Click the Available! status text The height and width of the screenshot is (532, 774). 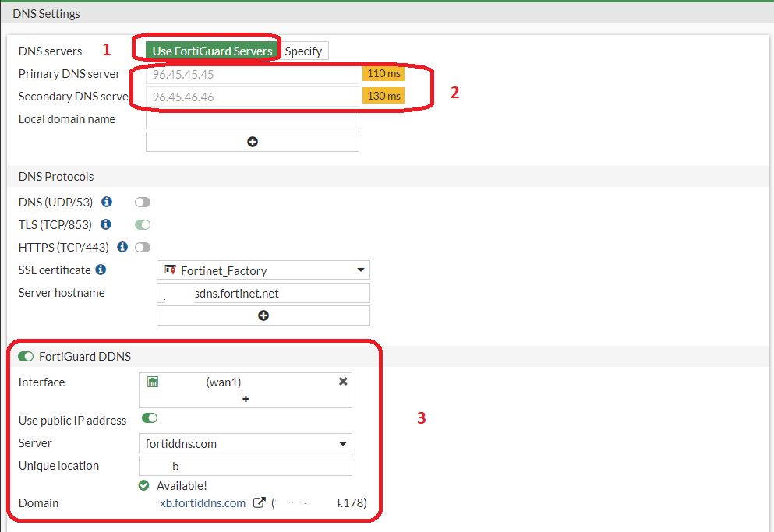(x=182, y=485)
